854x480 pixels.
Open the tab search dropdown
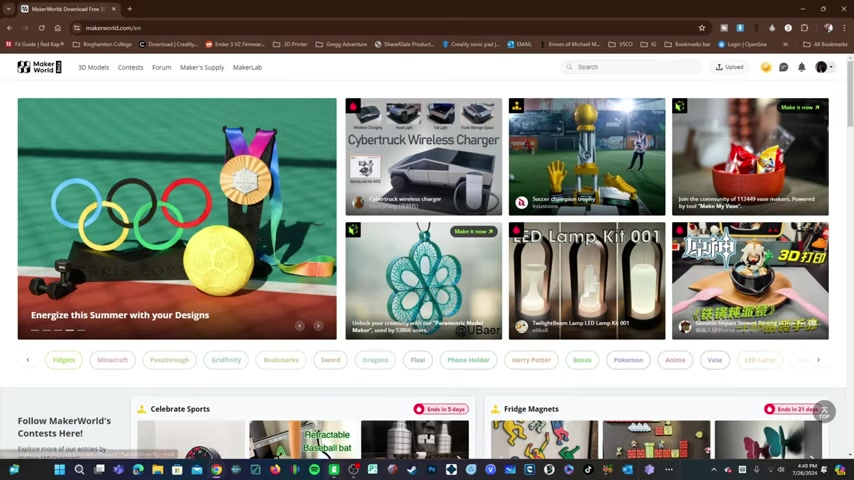click(x=9, y=9)
